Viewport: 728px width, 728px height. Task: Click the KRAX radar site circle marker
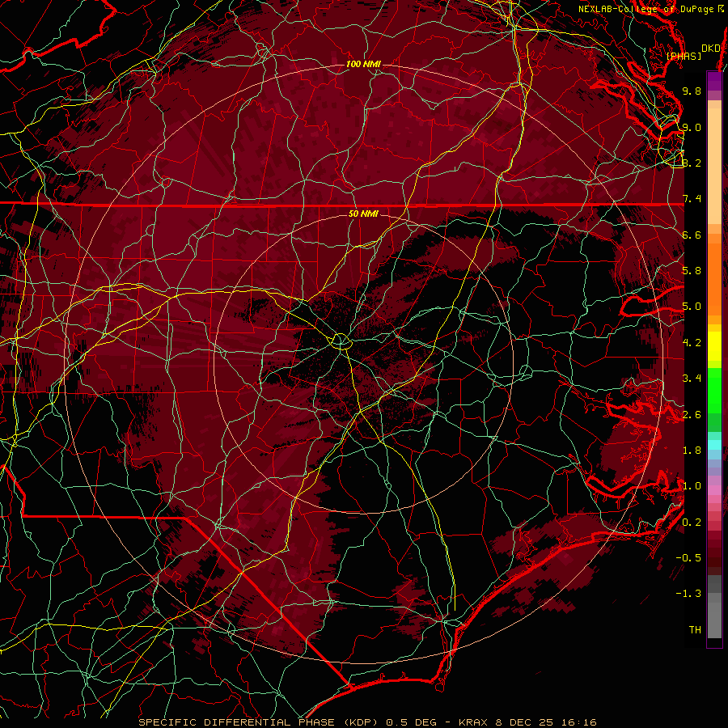coord(341,341)
